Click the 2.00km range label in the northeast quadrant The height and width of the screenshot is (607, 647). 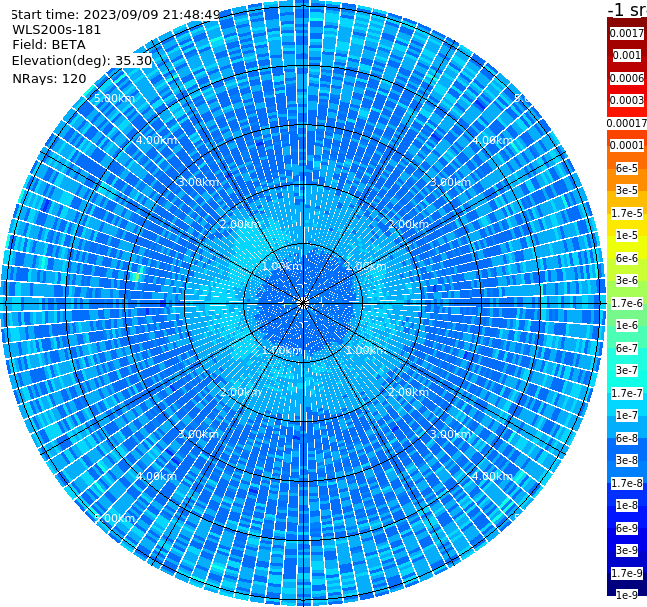(409, 224)
